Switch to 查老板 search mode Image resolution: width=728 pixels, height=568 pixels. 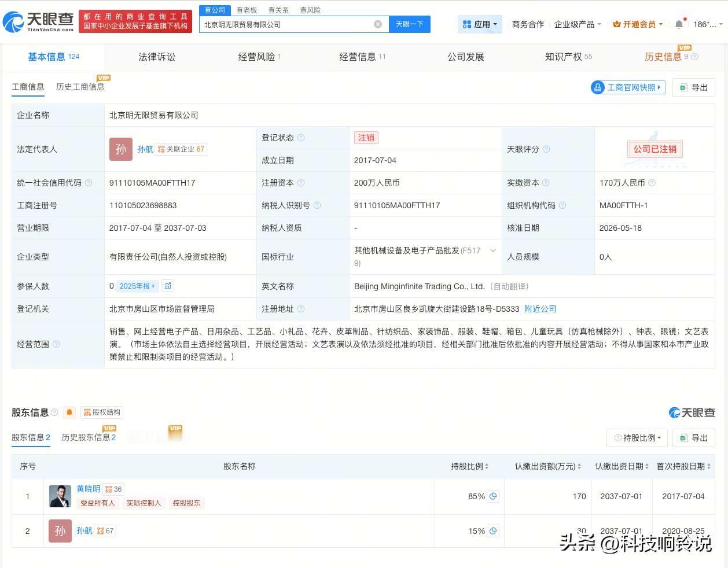(x=247, y=10)
